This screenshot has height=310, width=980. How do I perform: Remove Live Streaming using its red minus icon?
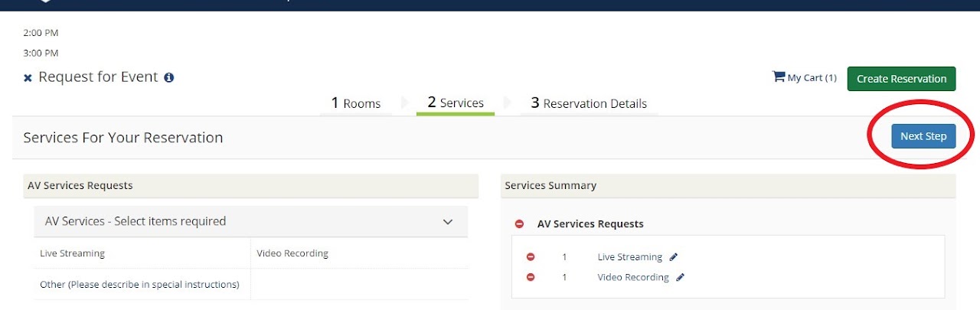531,257
